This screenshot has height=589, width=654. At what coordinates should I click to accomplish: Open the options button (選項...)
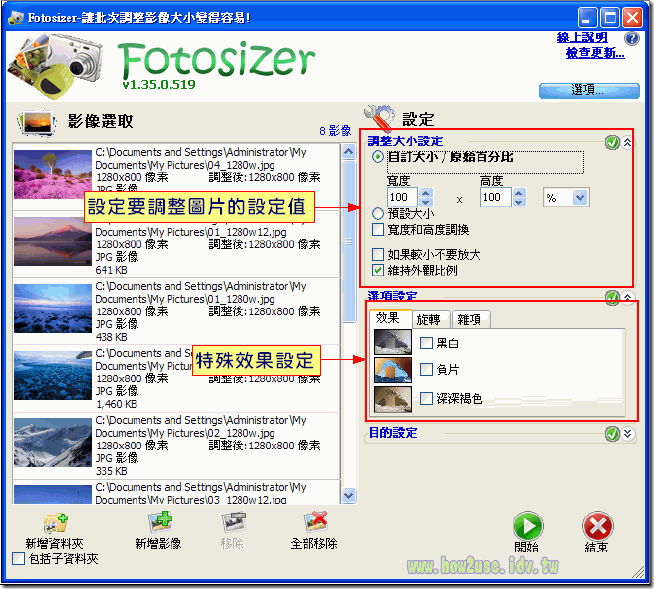point(589,91)
